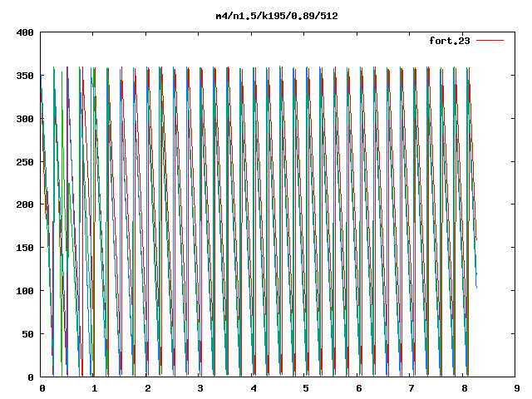532x399 pixels.
Task: Click the plot title m4/n1.5/k195/0.89/512
Action: 277,16
